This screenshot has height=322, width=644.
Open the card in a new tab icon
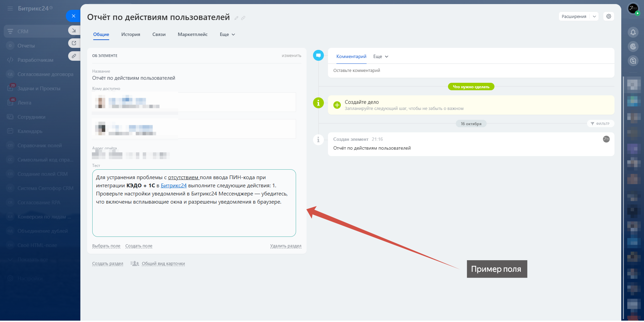click(74, 43)
